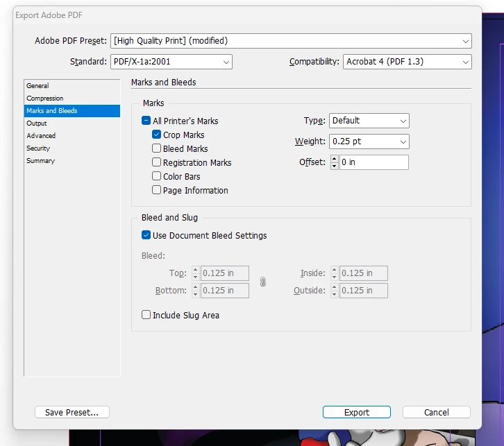Open the Compatibility Acrobat 4 dropdown
504x446 pixels.
point(408,62)
